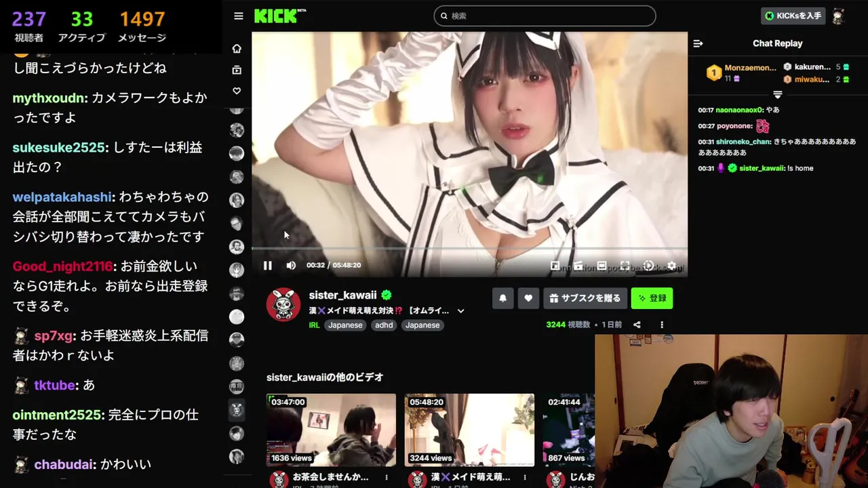Click the webcam overlay of the streamer
This screenshot has height=488, width=868.
pos(731,411)
